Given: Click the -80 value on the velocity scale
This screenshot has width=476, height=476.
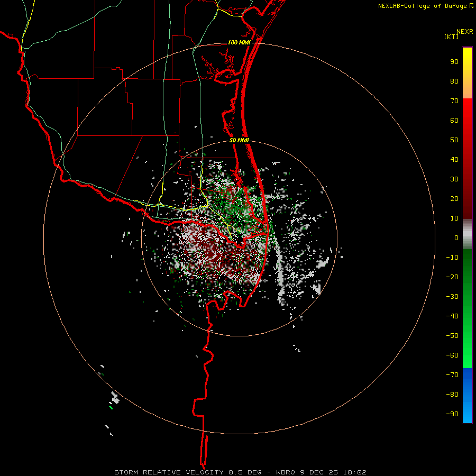Looking at the screenshot, I should [x=452, y=395].
